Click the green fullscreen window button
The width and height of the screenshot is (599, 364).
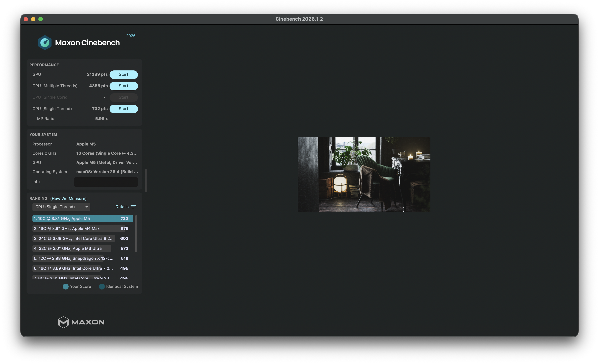[41, 19]
